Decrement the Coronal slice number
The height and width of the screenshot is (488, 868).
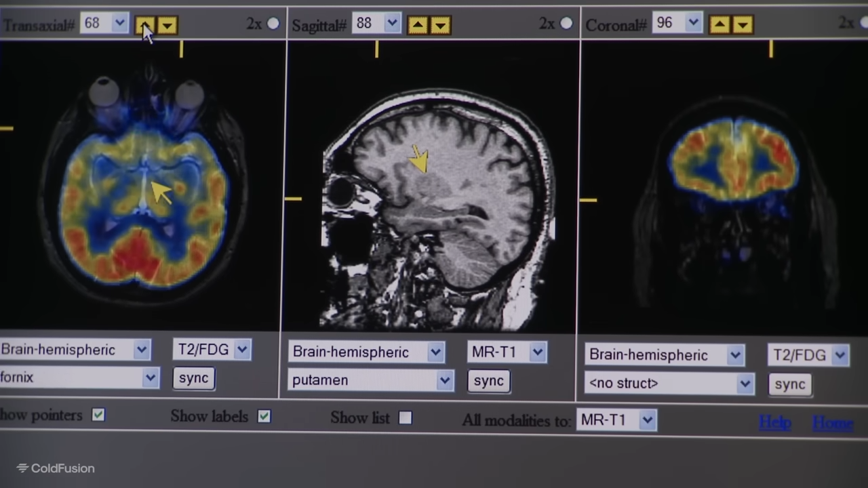pos(742,24)
